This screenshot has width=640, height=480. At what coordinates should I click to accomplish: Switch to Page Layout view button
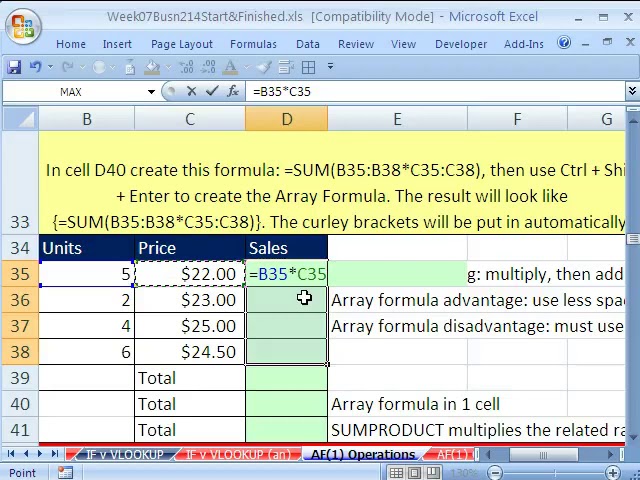414,473
